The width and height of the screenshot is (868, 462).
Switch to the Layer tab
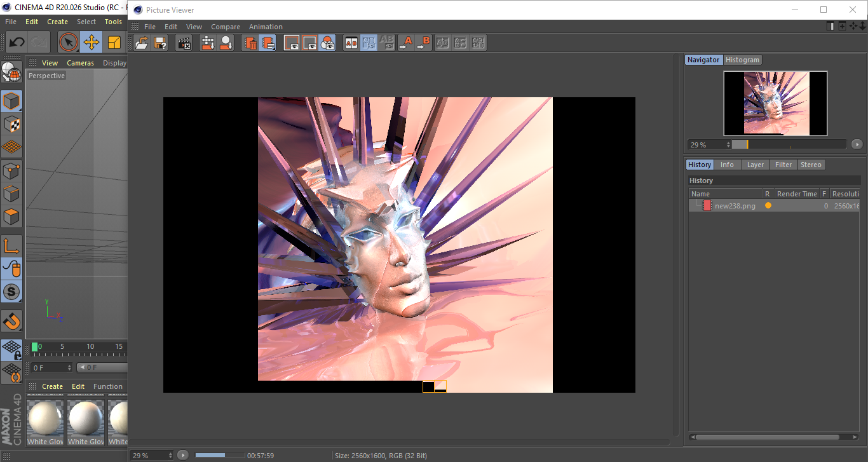(x=756, y=165)
